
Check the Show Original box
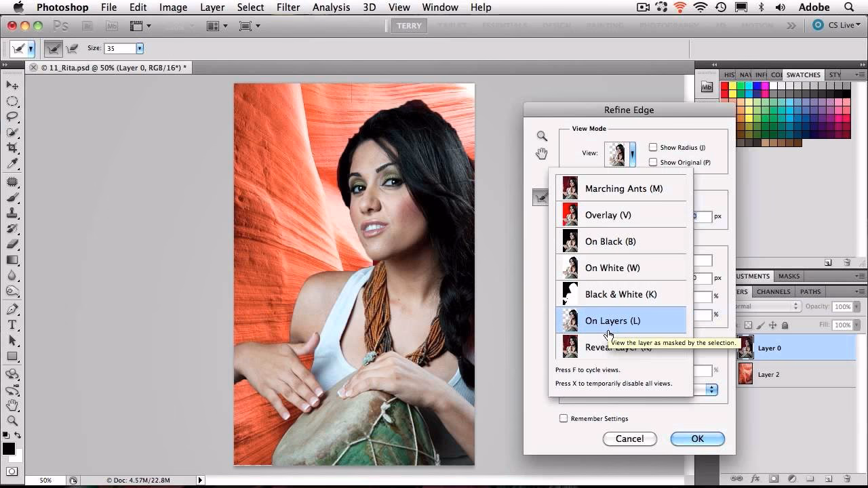(x=653, y=162)
